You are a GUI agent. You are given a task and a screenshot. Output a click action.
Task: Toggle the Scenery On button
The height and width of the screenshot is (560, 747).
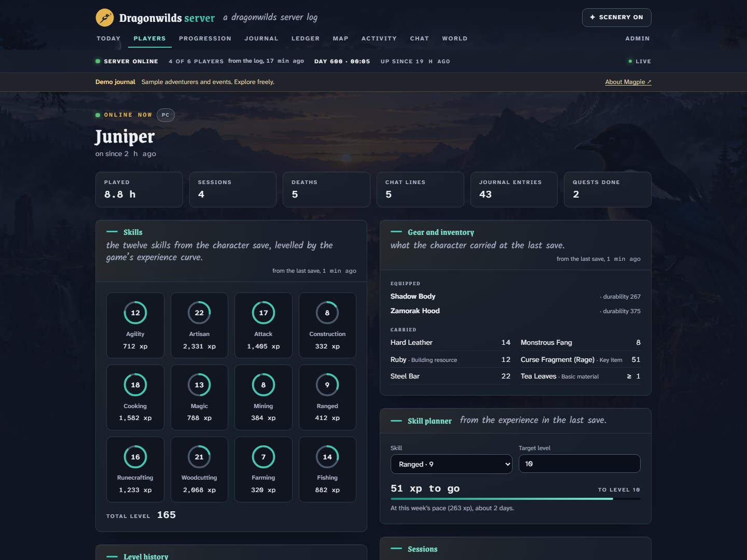click(x=616, y=18)
